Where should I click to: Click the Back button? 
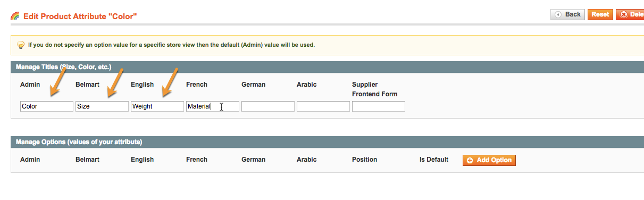point(567,14)
